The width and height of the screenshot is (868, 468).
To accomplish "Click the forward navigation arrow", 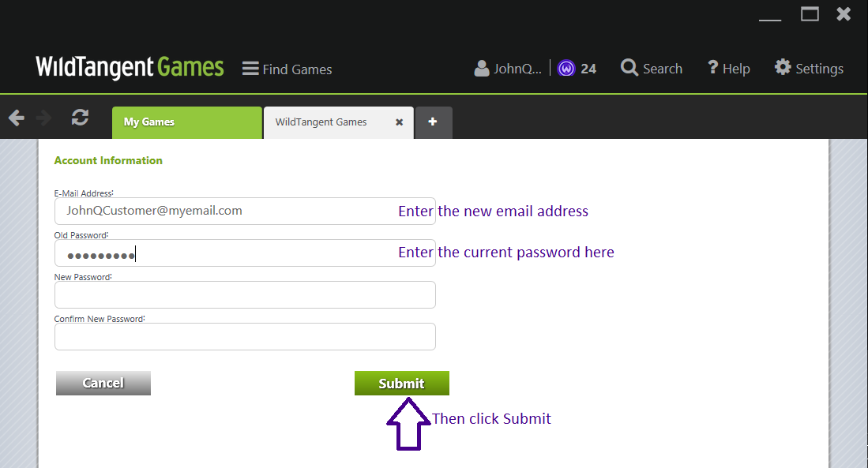I will click(x=44, y=116).
